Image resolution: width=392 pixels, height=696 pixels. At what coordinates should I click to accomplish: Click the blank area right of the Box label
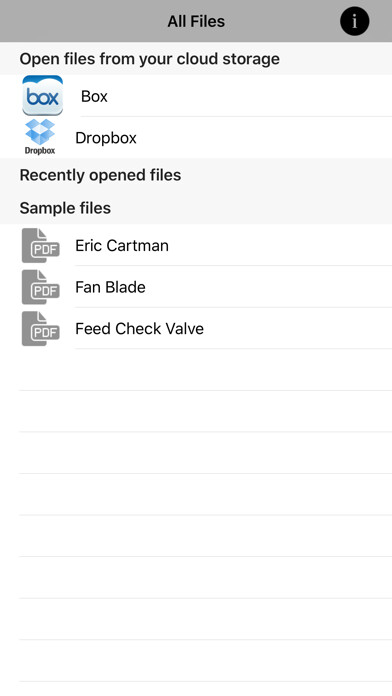click(x=250, y=96)
